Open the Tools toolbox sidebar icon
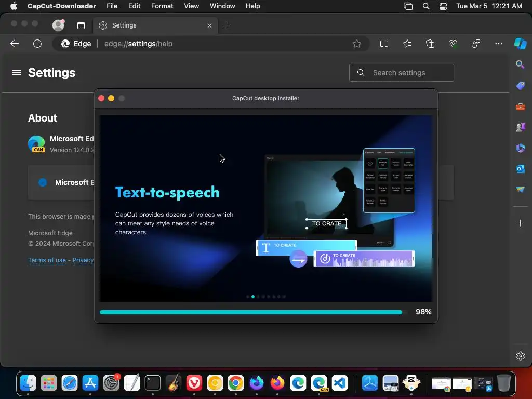532x399 pixels. pos(520,107)
